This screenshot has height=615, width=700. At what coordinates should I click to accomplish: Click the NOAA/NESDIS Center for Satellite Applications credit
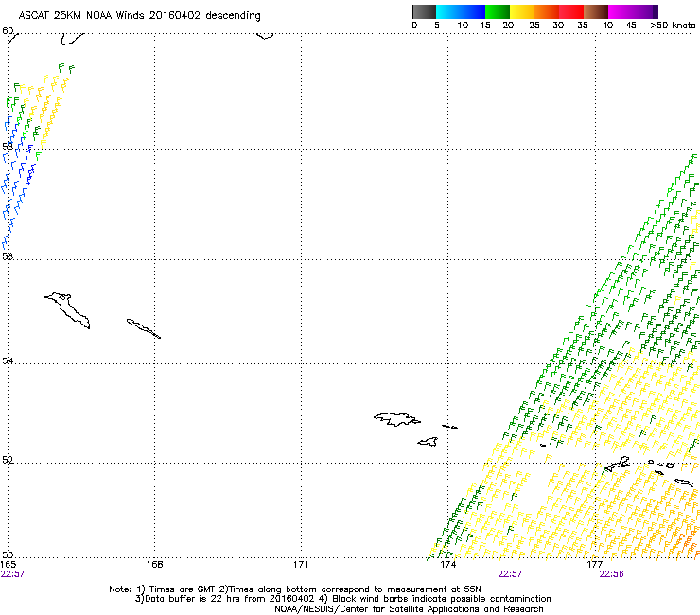point(409,609)
